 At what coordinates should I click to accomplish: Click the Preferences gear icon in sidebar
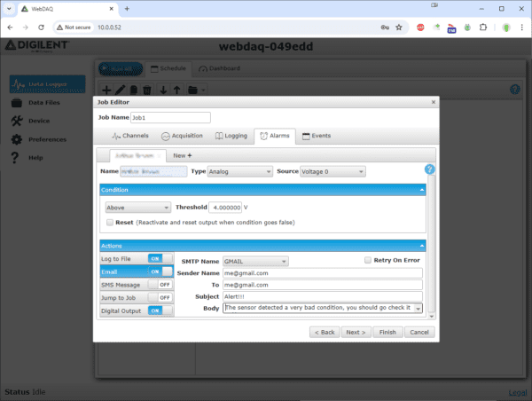point(15,139)
